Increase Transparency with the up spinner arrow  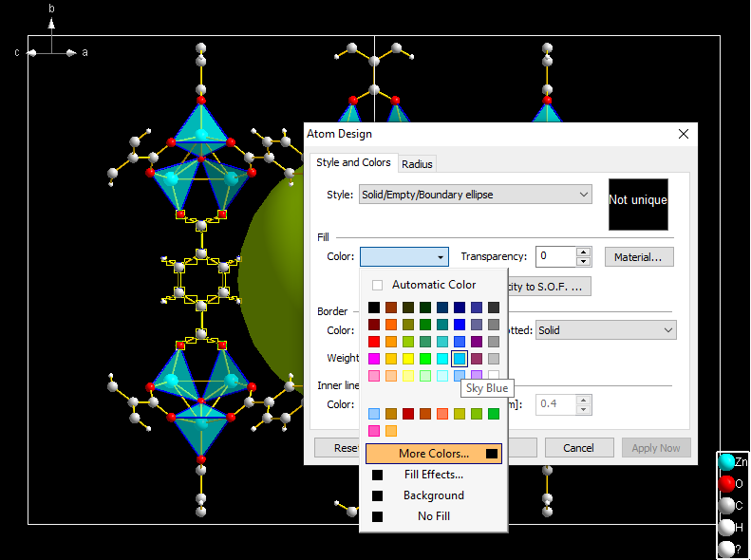click(x=584, y=252)
